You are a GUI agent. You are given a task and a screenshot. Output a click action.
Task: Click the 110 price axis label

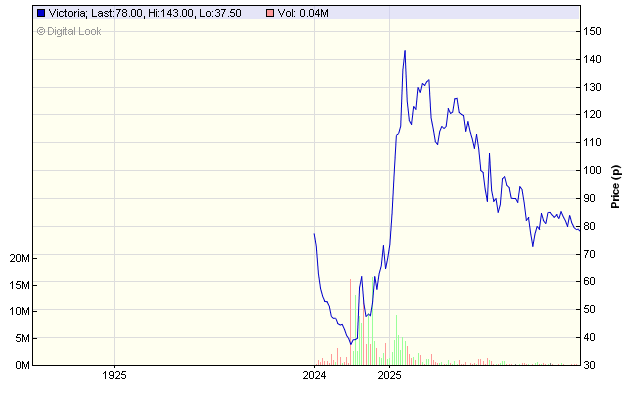click(592, 143)
